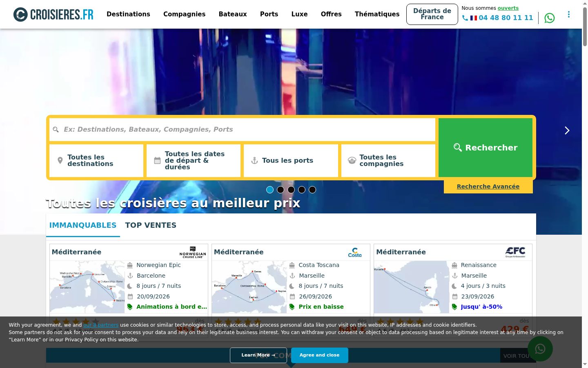Open Tous les ports dropdown
This screenshot has height=368, width=588.
[291, 161]
